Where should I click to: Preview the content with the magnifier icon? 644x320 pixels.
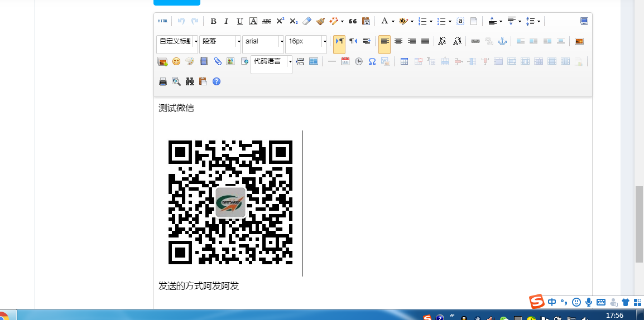coord(176,81)
